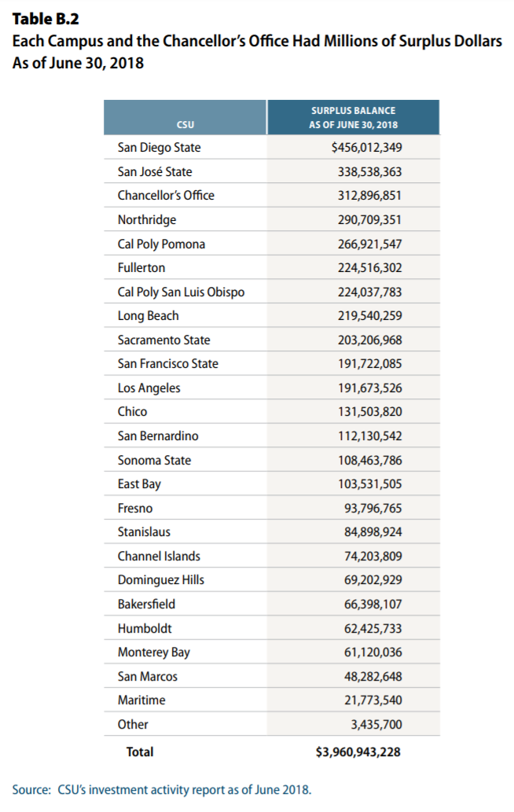Click the Source note below the table
Viewport: 514px width, 812px height.
[x=162, y=788]
